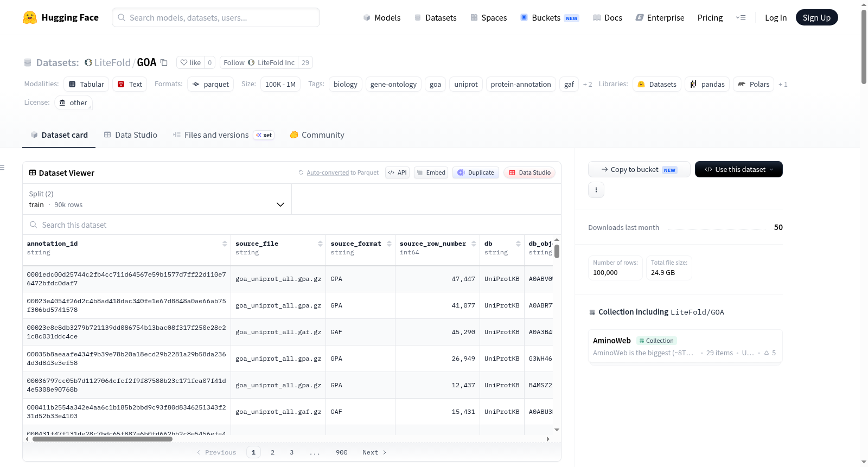868x467 pixels.
Task: Click the table vertical scrollbar thumb
Action: tap(557, 251)
